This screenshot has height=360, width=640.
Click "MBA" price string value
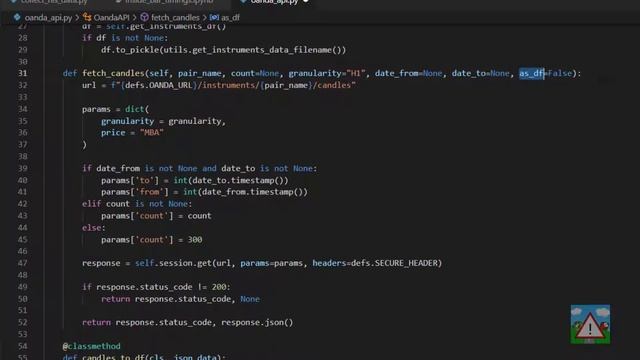(151, 133)
